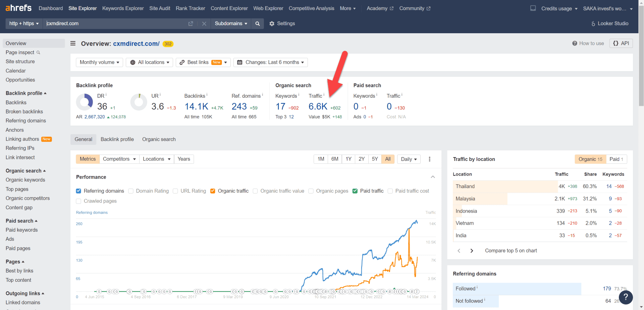This screenshot has width=644, height=310.
Task: Open the API braces button
Action: coord(621,43)
